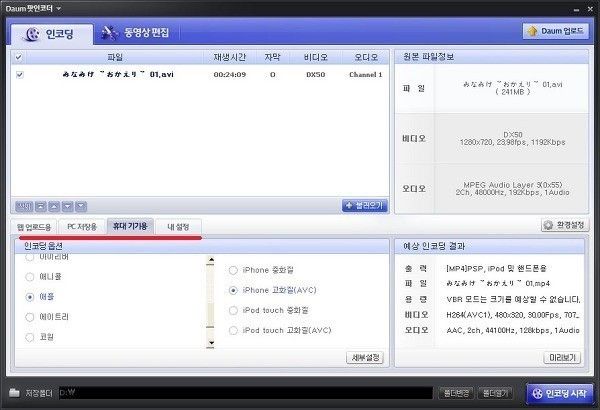Click the 폴더변경 button
The width and height of the screenshot is (600, 410).
pos(456,393)
